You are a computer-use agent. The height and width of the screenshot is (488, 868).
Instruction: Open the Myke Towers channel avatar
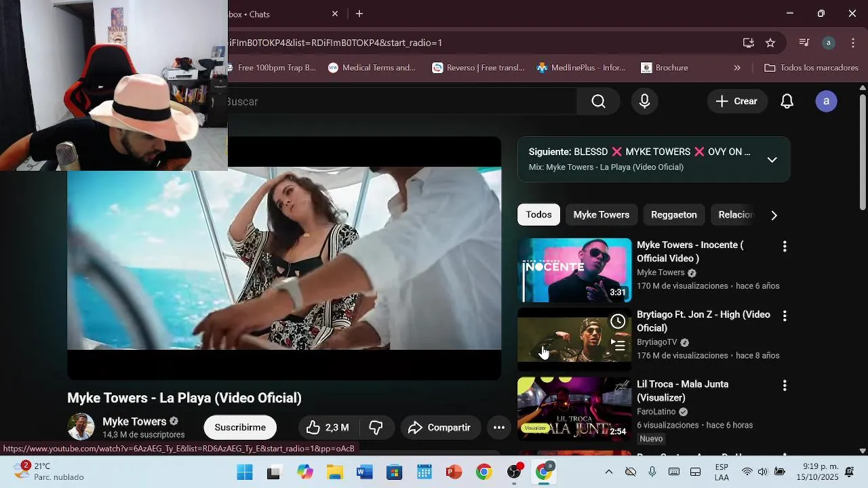click(x=81, y=427)
